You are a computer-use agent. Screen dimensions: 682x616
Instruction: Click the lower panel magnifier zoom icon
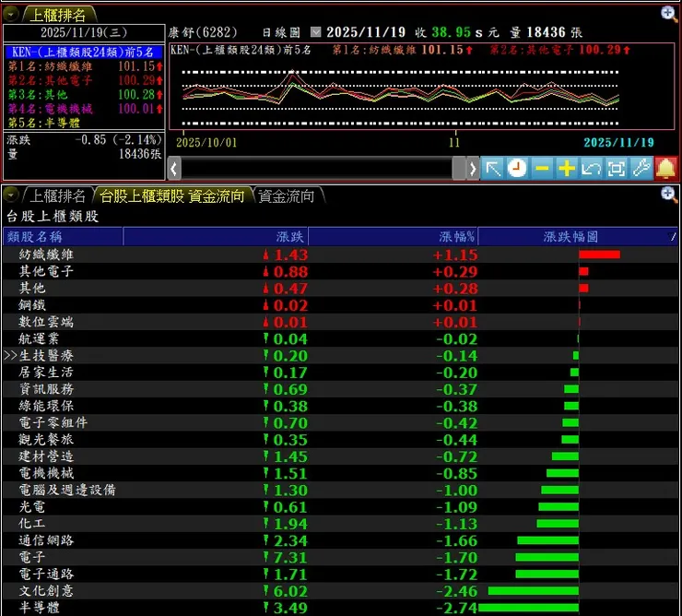669,195
